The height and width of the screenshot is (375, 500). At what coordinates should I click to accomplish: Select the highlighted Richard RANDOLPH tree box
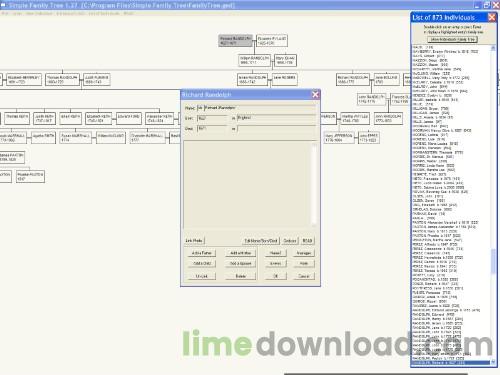[x=235, y=41]
